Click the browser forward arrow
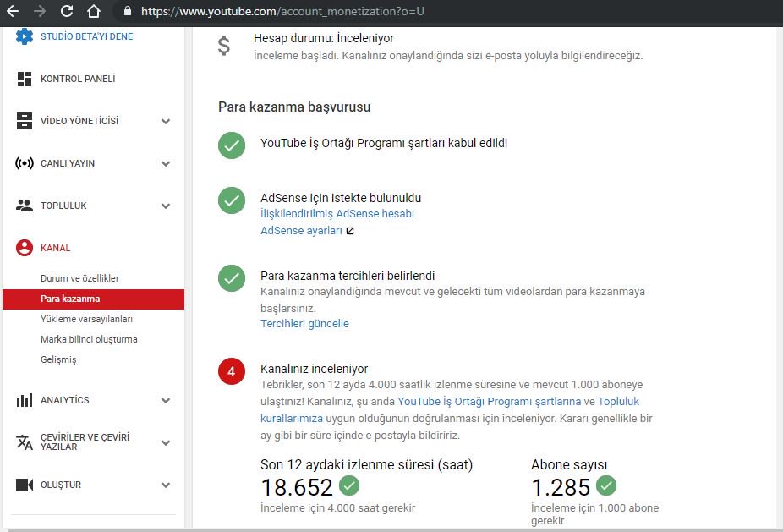 coord(40,10)
